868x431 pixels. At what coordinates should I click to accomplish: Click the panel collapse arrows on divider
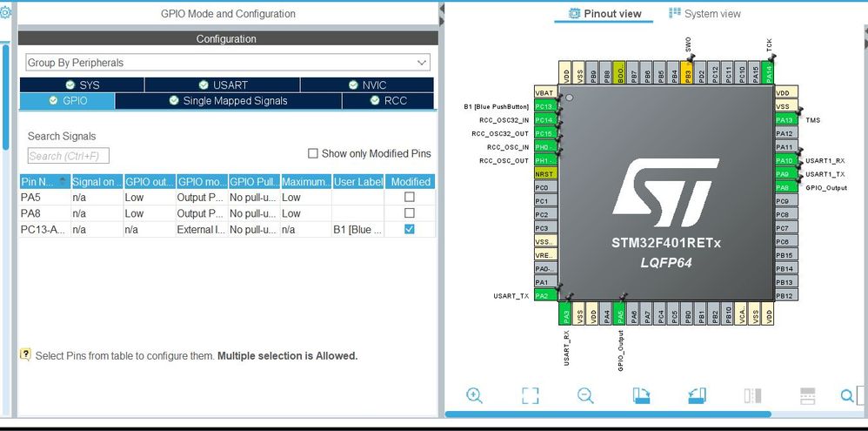(x=441, y=15)
